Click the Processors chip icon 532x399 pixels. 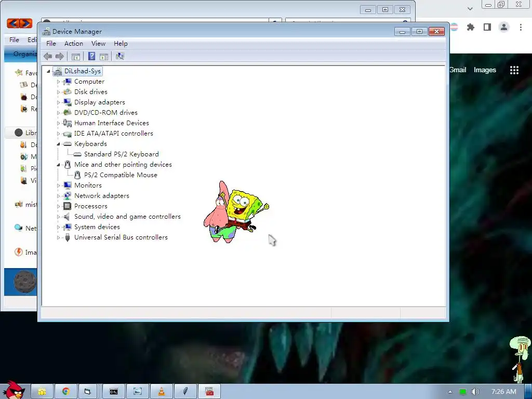pos(68,206)
